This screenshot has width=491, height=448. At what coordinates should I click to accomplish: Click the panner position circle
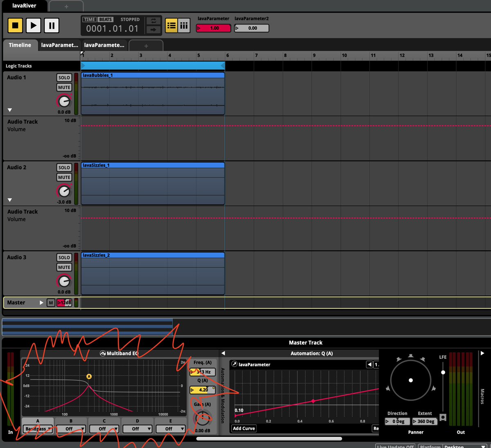point(411,380)
